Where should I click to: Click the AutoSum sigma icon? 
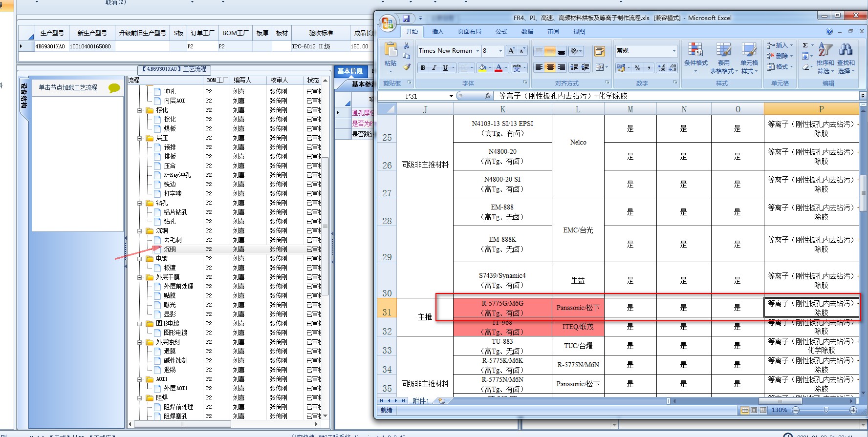[805, 45]
